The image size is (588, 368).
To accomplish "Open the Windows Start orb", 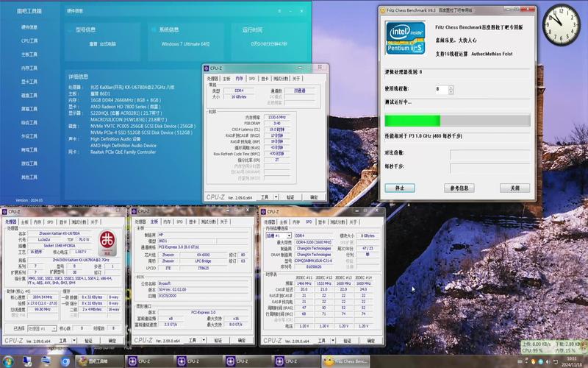I will pos(8,361).
